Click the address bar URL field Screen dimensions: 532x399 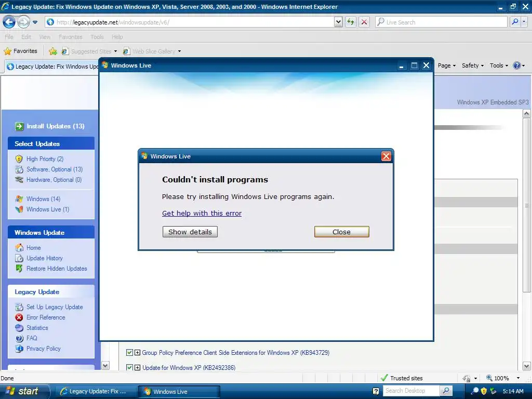tap(189, 22)
